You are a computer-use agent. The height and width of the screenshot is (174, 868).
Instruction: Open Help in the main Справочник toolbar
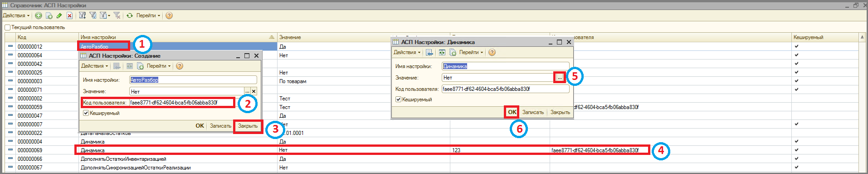169,15
